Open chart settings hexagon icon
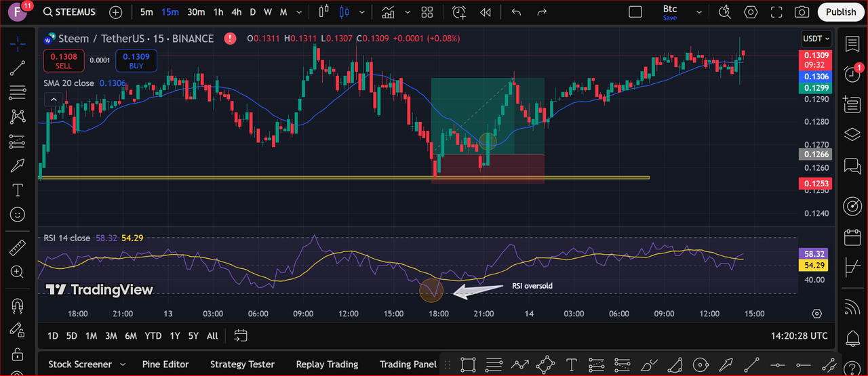This screenshot has width=868, height=376. (x=751, y=12)
